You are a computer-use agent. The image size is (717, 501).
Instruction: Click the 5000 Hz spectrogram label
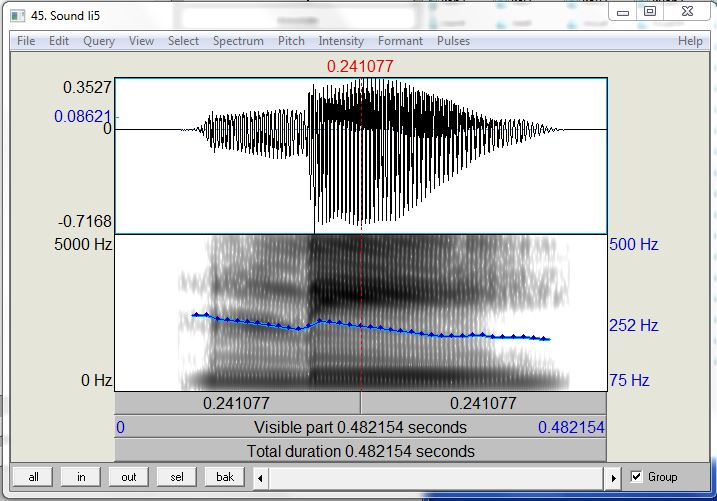click(83, 244)
